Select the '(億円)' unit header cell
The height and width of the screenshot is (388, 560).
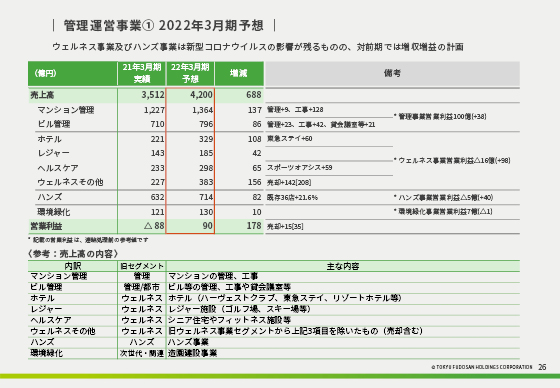72,74
